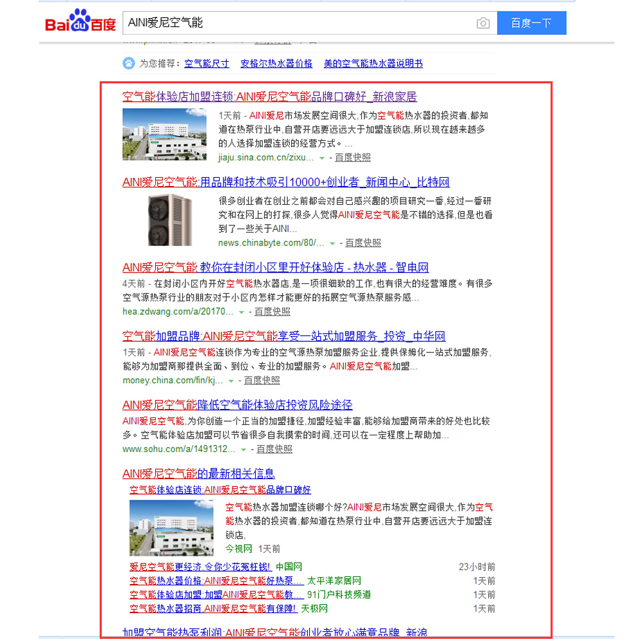Open 百度快照 for www.sohu.com result
The height and width of the screenshot is (644, 644).
click(x=274, y=449)
